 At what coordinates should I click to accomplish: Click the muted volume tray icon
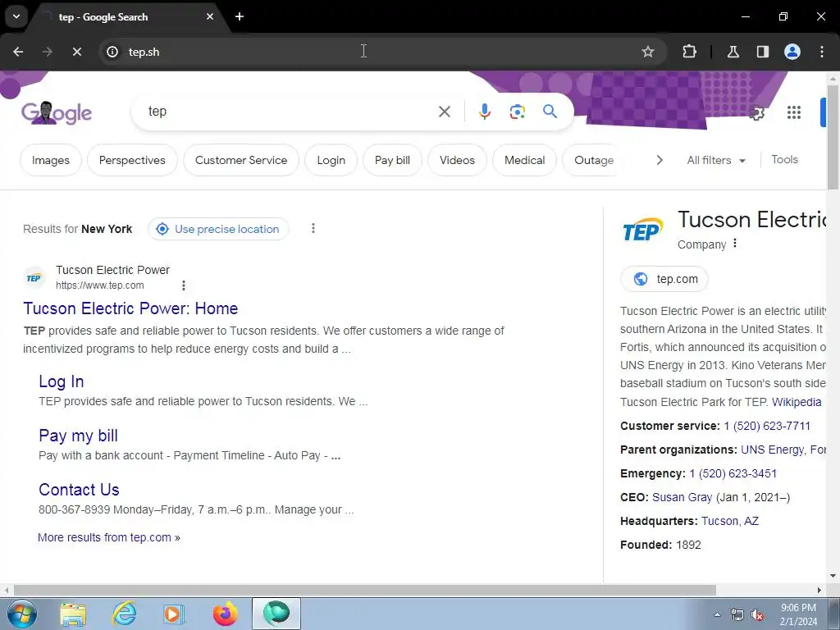tap(757, 615)
